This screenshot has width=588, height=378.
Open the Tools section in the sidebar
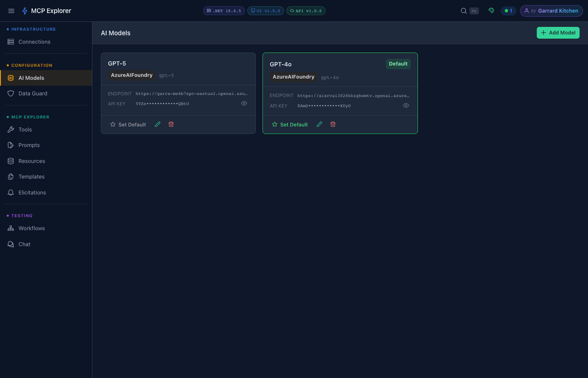pyautogui.click(x=25, y=129)
